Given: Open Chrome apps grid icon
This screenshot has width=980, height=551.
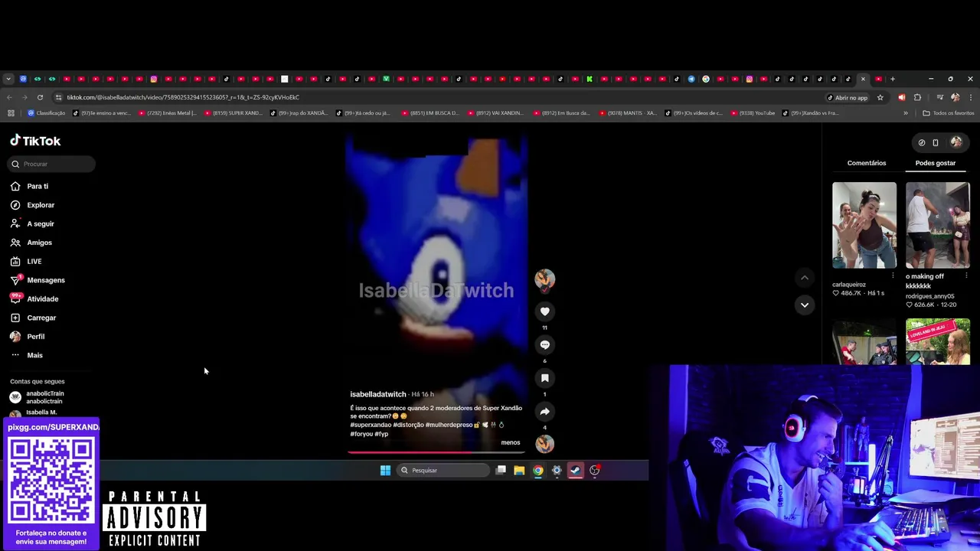Looking at the screenshot, I should pyautogui.click(x=11, y=113).
